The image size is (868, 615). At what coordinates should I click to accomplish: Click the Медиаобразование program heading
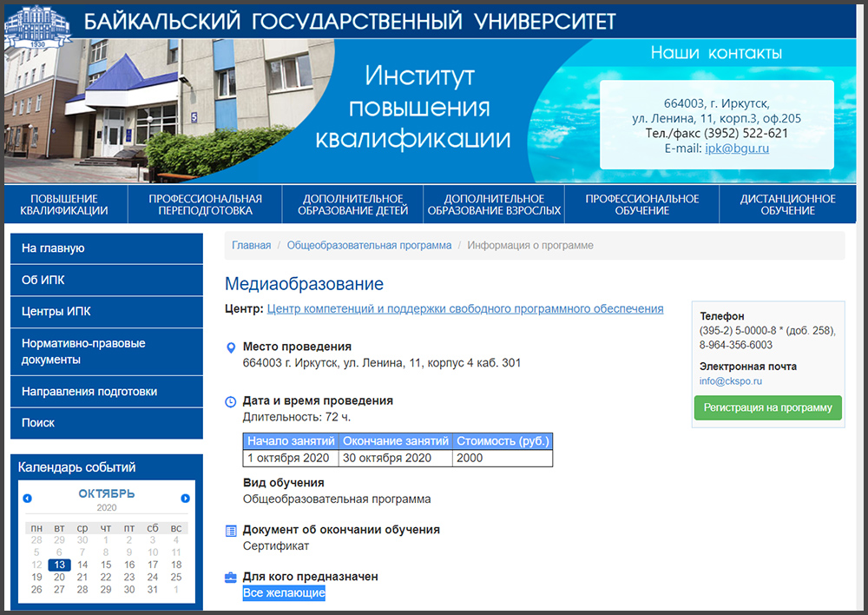pos(304,284)
